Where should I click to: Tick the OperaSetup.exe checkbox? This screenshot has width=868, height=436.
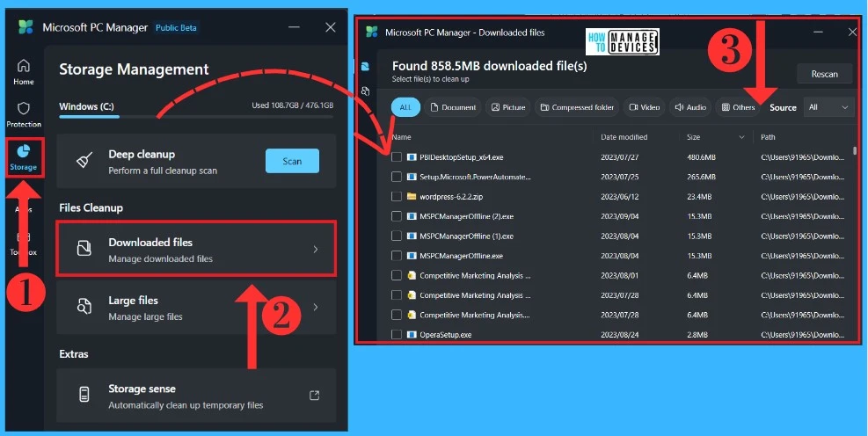point(397,335)
